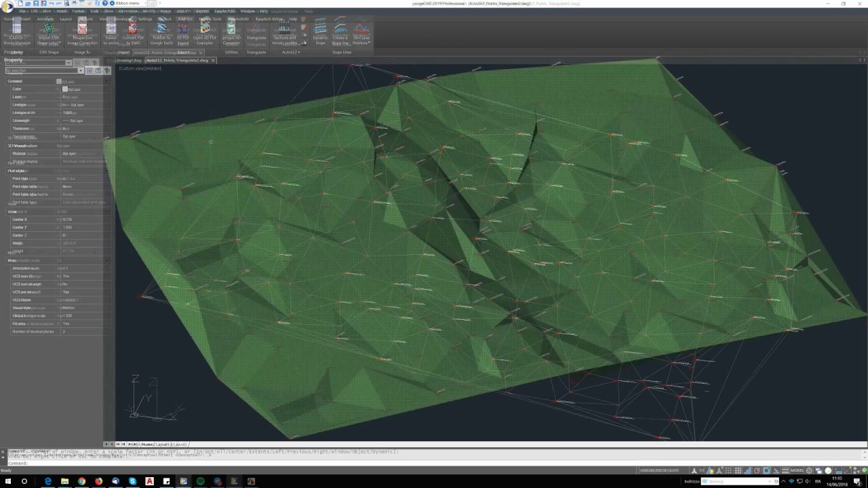Open 3D PDF Examples
Screen dimensions: 868x488
click(x=205, y=34)
